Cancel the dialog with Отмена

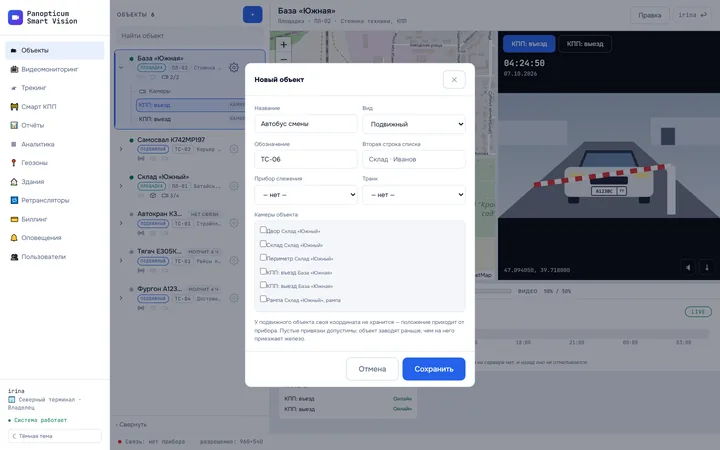372,369
